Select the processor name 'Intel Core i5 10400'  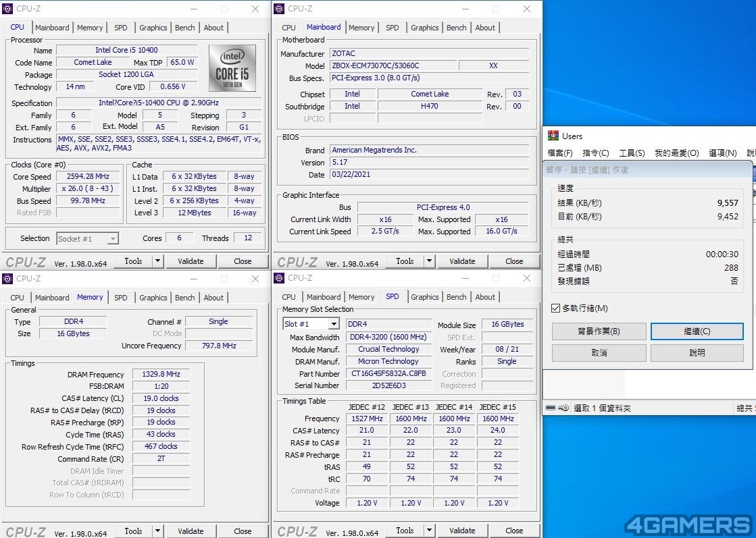126,50
